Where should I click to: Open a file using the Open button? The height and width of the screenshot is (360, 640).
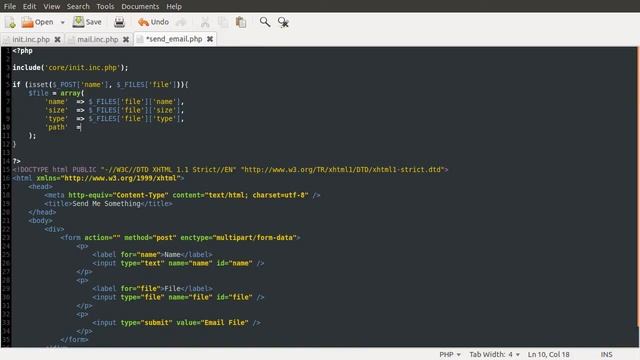coord(38,22)
